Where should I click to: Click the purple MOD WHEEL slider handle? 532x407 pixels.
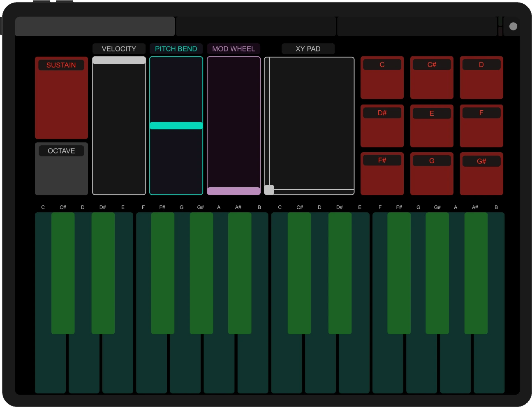(x=234, y=191)
